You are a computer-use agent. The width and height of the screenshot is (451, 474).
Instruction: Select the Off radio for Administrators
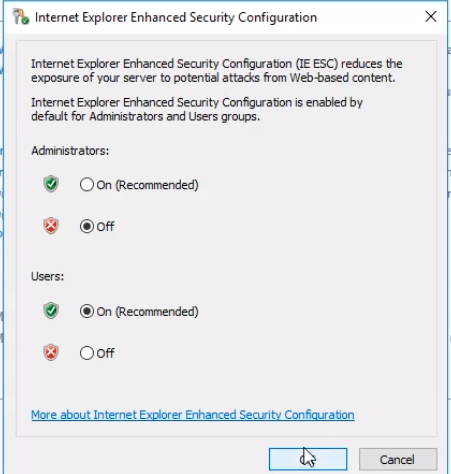point(87,226)
